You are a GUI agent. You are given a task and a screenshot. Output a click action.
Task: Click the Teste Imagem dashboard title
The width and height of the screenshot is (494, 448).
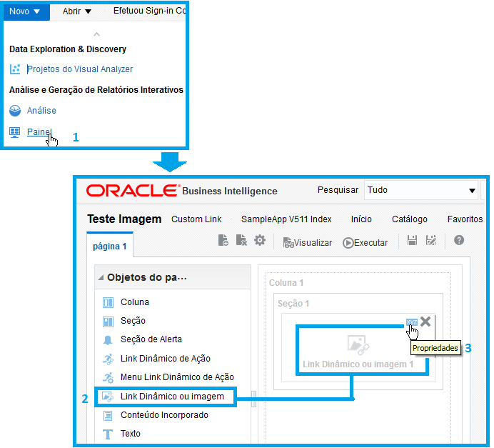click(x=124, y=219)
